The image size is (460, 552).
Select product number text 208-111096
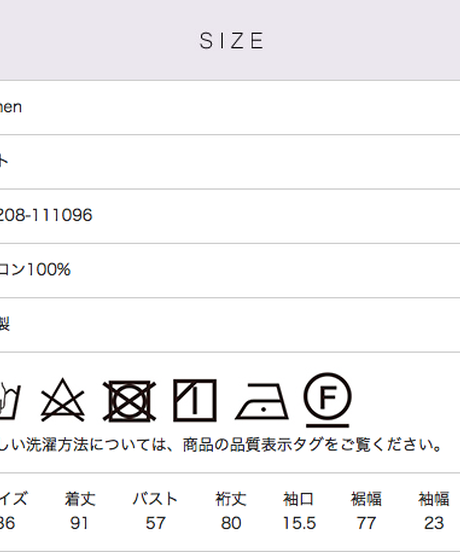pos(46,215)
